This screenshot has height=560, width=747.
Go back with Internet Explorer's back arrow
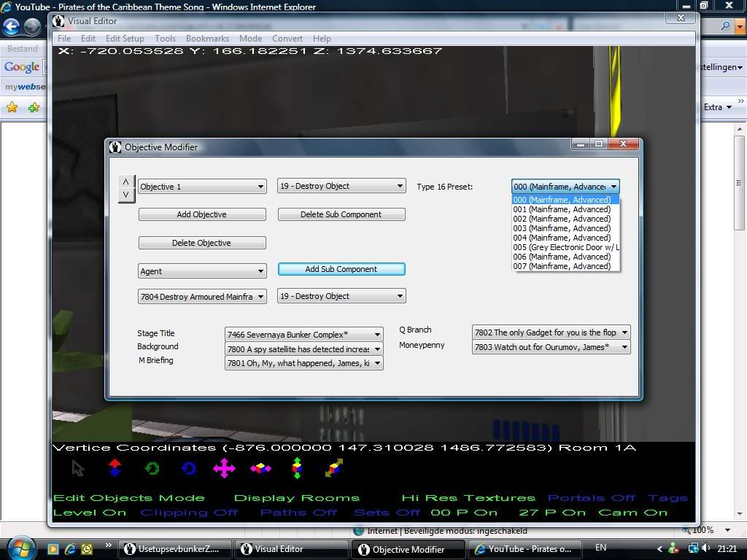(11, 27)
